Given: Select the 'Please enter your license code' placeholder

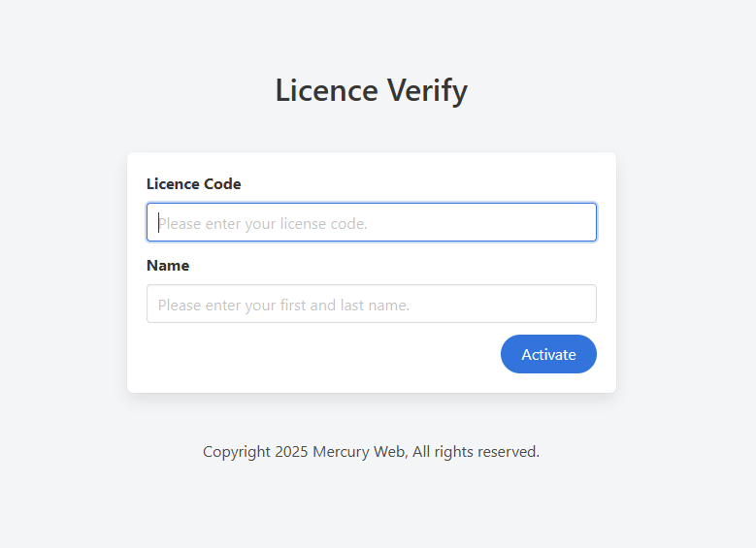Looking at the screenshot, I should (263, 224).
